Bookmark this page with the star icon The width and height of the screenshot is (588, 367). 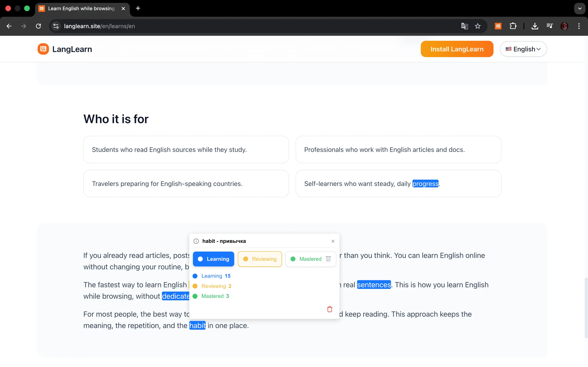[x=478, y=26]
